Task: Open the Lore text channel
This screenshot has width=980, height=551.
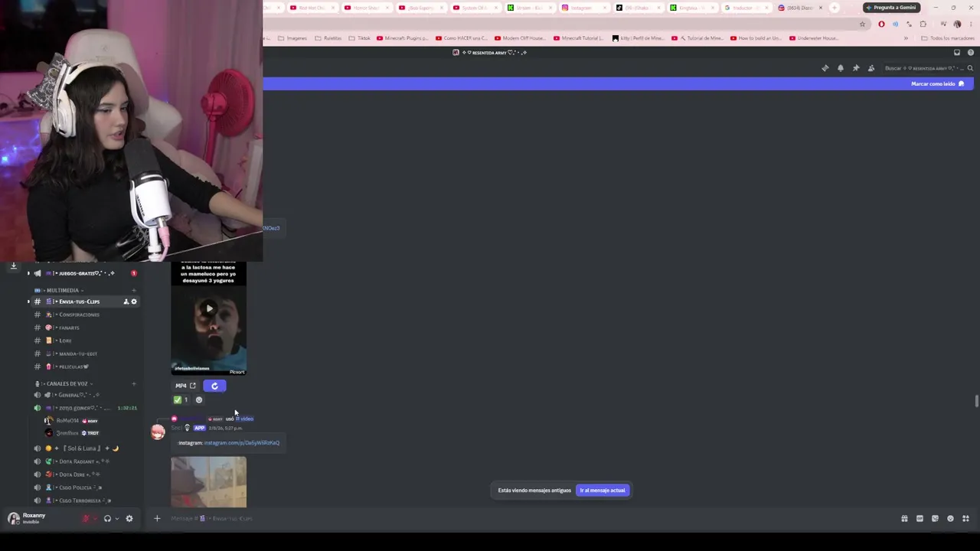Action: pyautogui.click(x=65, y=341)
